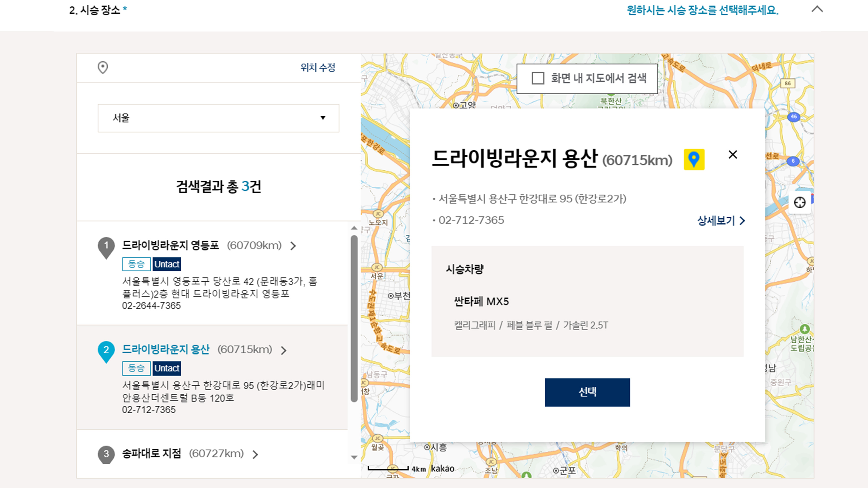This screenshot has height=488, width=868.
Task: Click scroll-down arrow of results list
Action: pos(354,457)
